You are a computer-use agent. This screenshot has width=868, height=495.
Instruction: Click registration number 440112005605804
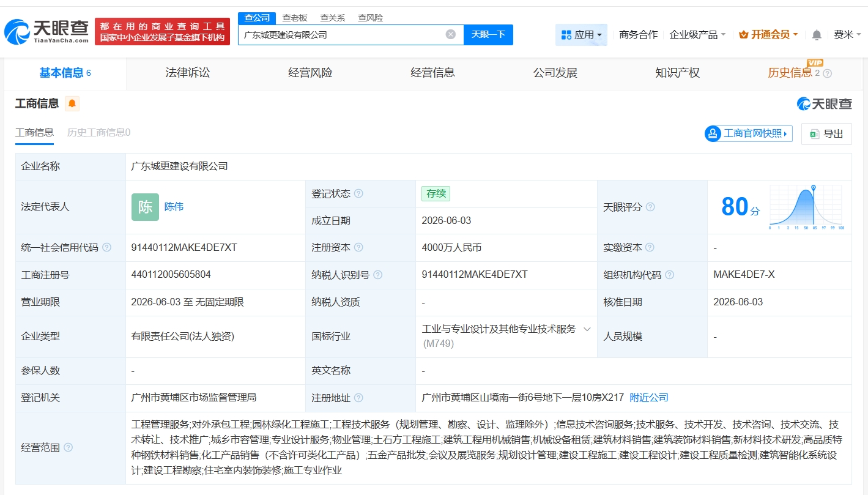[x=171, y=275]
